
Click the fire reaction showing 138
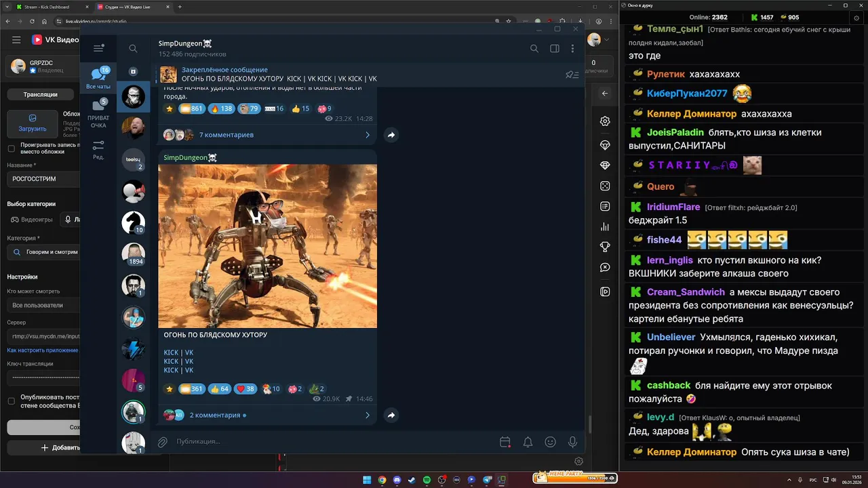pyautogui.click(x=221, y=108)
